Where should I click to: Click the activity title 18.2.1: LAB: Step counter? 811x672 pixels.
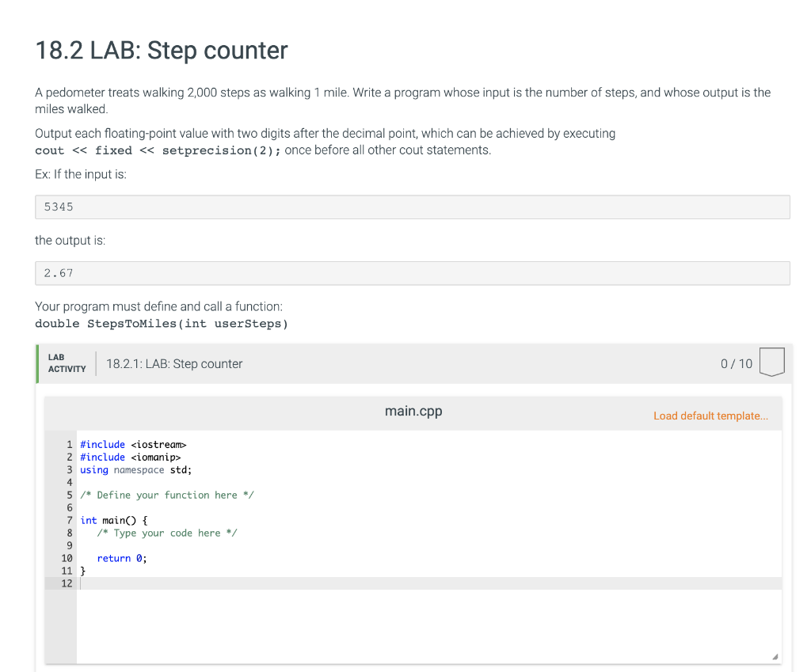[x=173, y=363]
